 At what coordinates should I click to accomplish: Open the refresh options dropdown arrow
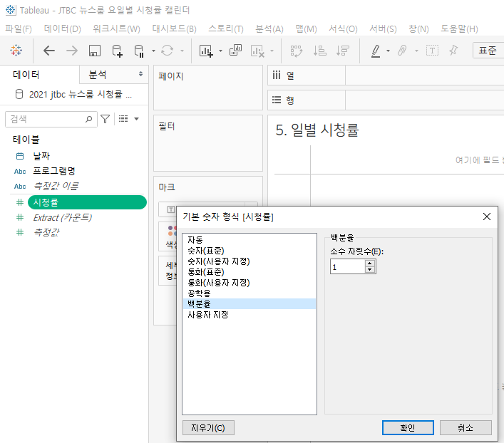(182, 51)
